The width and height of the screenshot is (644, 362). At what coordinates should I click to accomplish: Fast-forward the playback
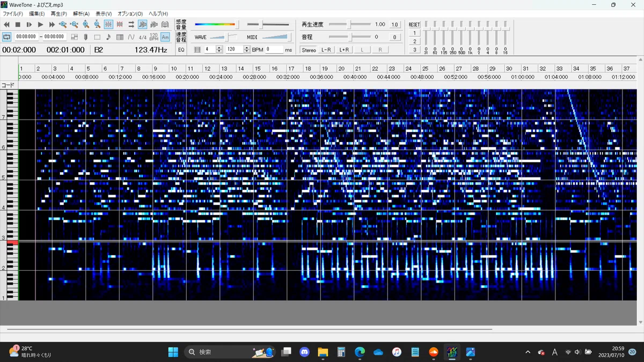point(52,25)
